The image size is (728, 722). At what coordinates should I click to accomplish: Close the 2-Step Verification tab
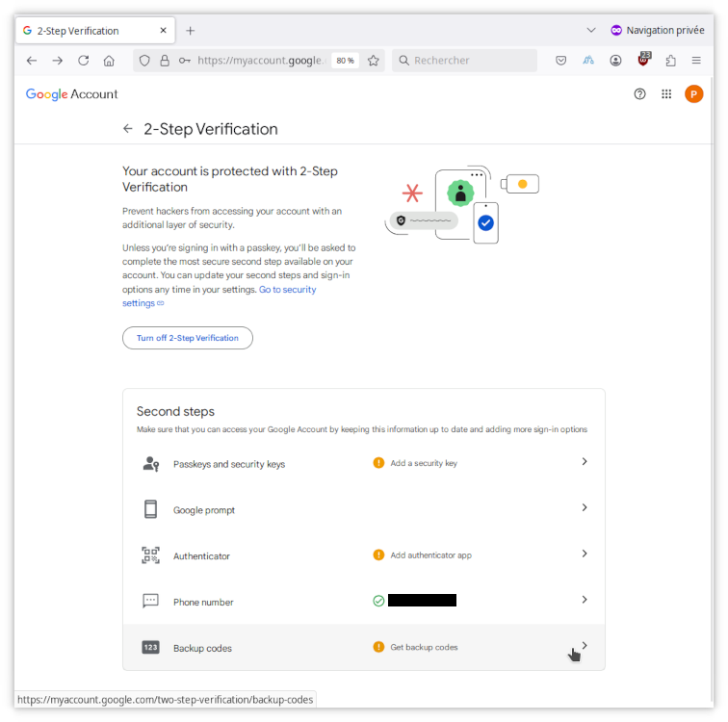click(x=163, y=31)
